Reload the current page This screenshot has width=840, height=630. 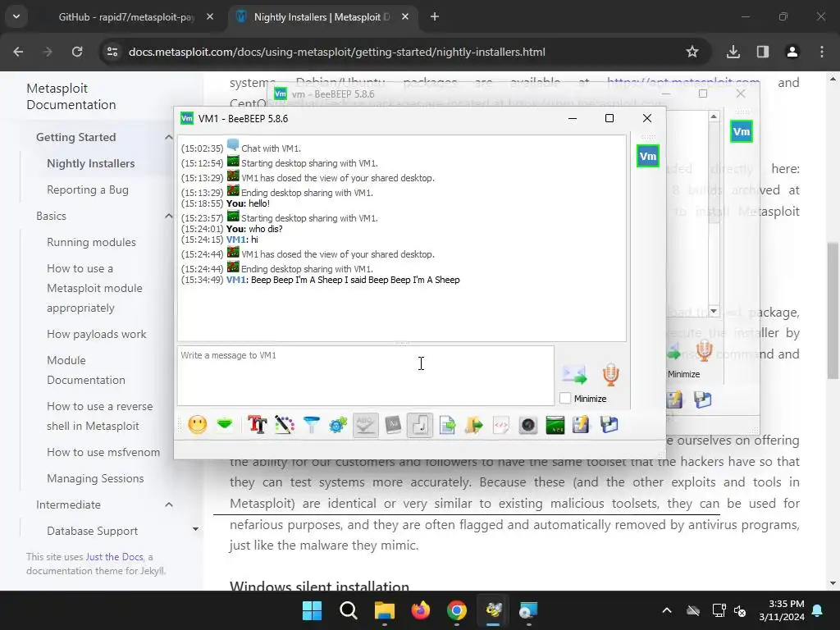pyautogui.click(x=77, y=52)
